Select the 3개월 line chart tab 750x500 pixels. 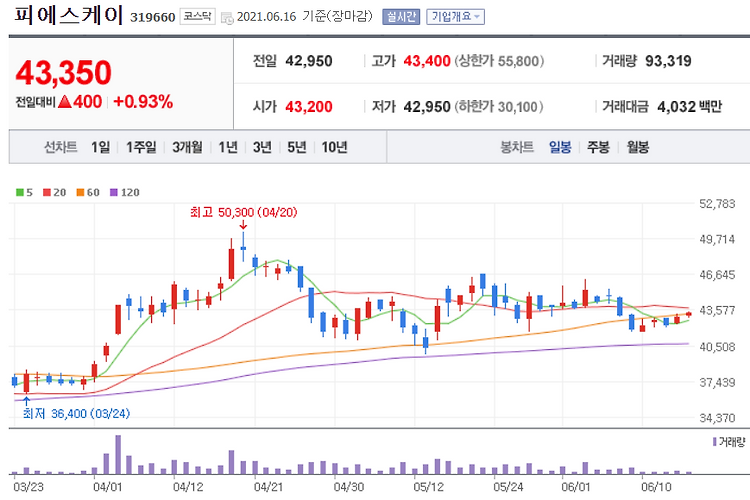pyautogui.click(x=187, y=147)
